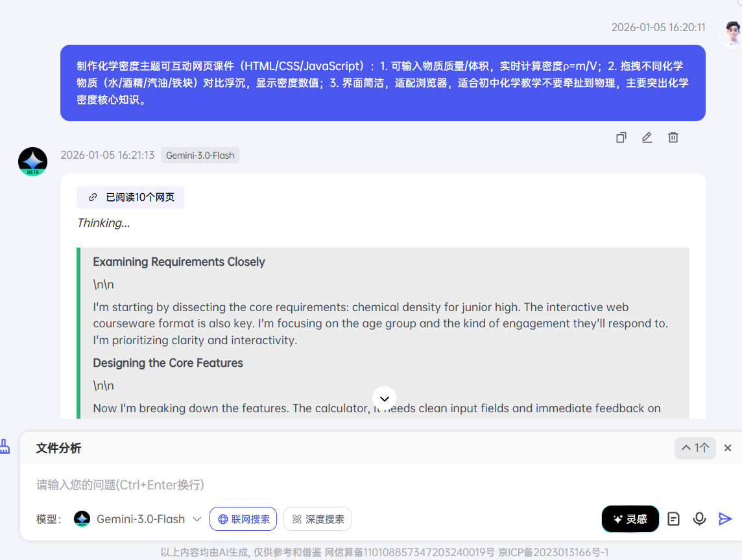Toggle 深度搜索 deep search mode
The image size is (742, 560).
click(x=317, y=519)
